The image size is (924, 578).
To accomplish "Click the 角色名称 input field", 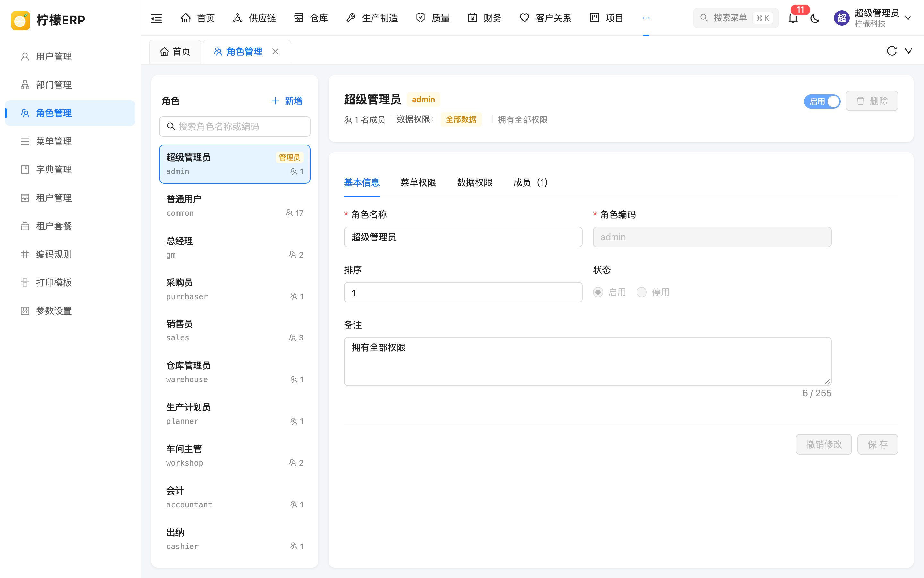I will click(463, 237).
